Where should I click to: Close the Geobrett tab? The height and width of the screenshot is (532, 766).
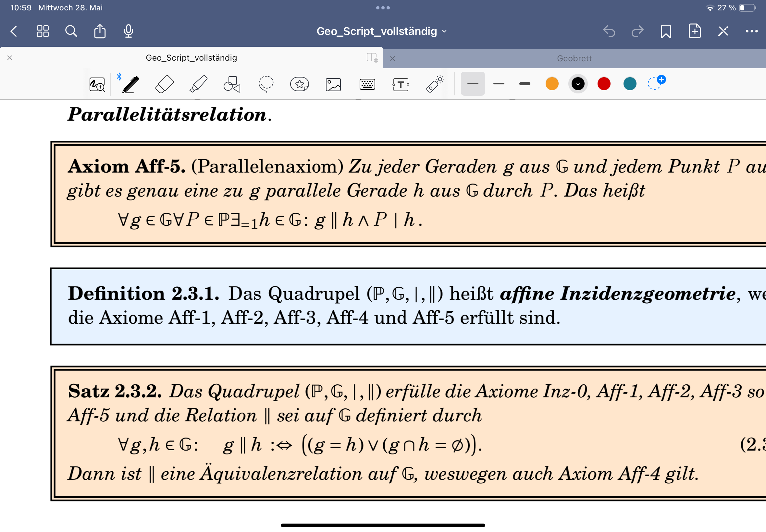click(392, 58)
